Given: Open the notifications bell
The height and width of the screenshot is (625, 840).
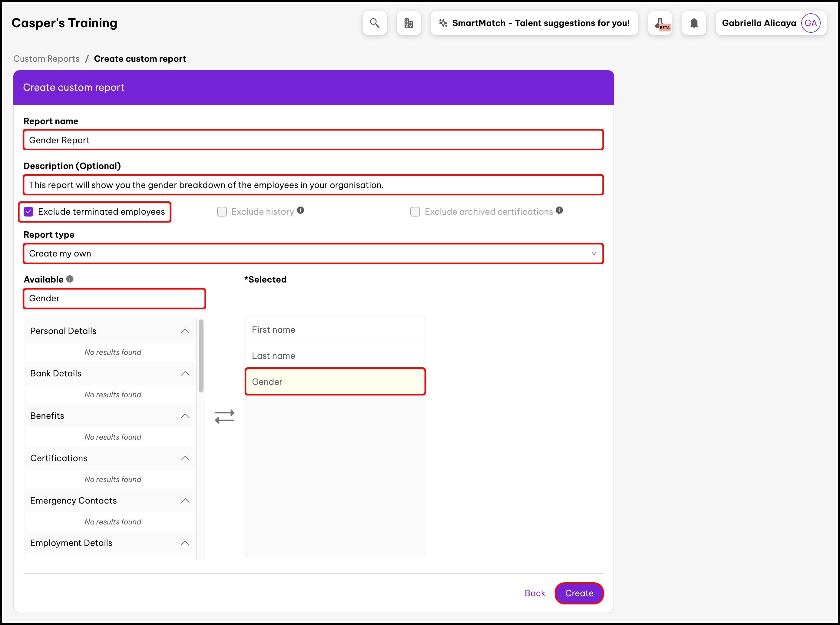Looking at the screenshot, I should coord(693,23).
